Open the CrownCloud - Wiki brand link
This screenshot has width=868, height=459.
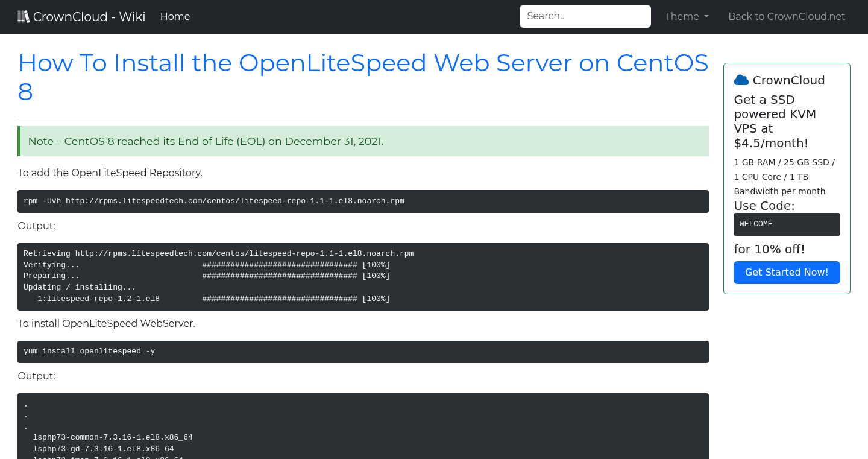point(81,16)
